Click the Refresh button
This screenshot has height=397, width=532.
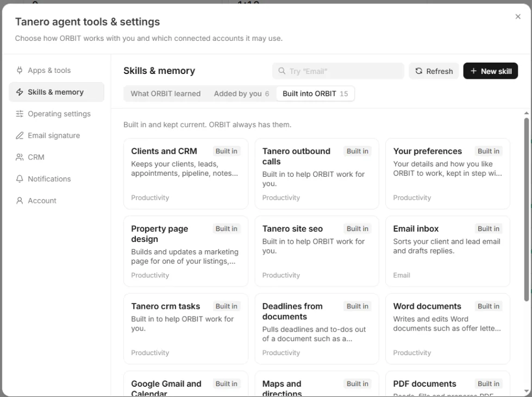pos(434,71)
